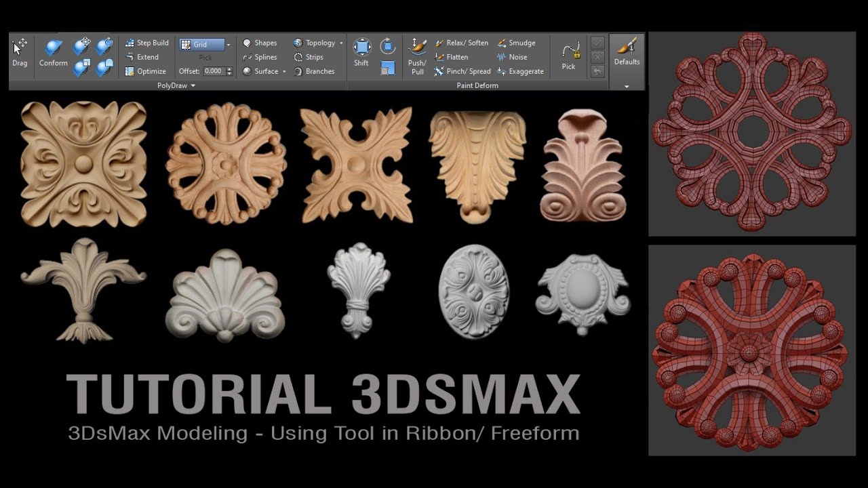This screenshot has height=488, width=868.
Task: Click the Offset value field
Action: coord(214,71)
